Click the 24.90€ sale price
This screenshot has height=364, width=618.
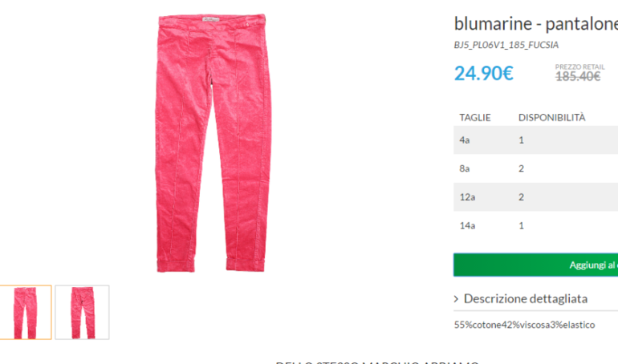[x=484, y=73]
